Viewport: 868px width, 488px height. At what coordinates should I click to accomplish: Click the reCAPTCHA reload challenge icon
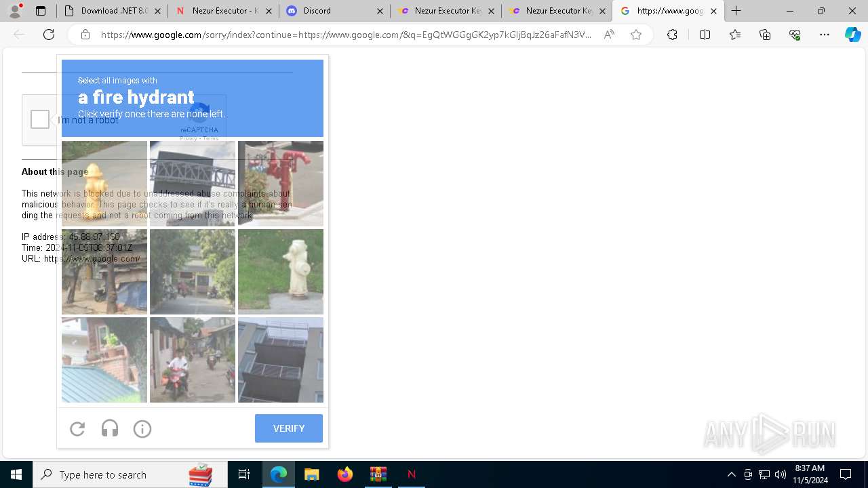tap(77, 428)
